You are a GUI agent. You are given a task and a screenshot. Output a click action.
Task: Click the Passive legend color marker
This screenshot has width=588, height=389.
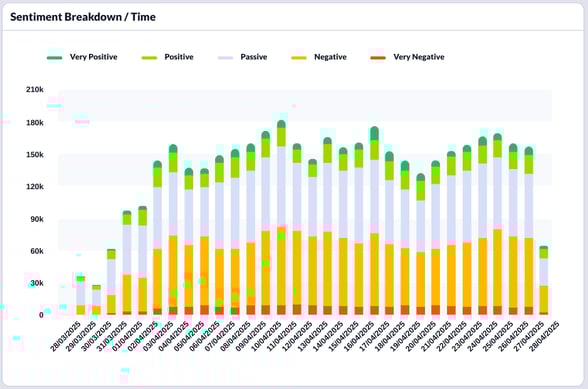click(x=225, y=57)
